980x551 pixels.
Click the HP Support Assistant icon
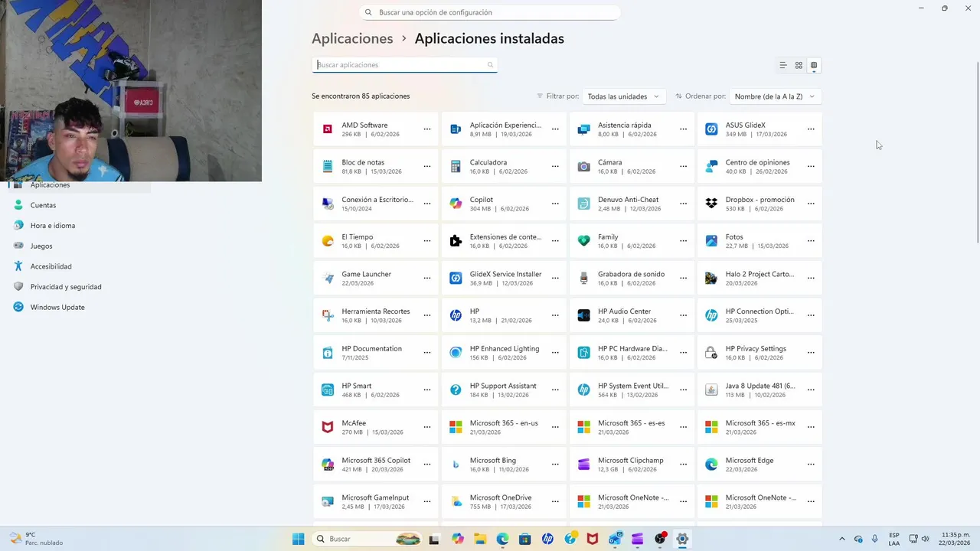click(456, 390)
